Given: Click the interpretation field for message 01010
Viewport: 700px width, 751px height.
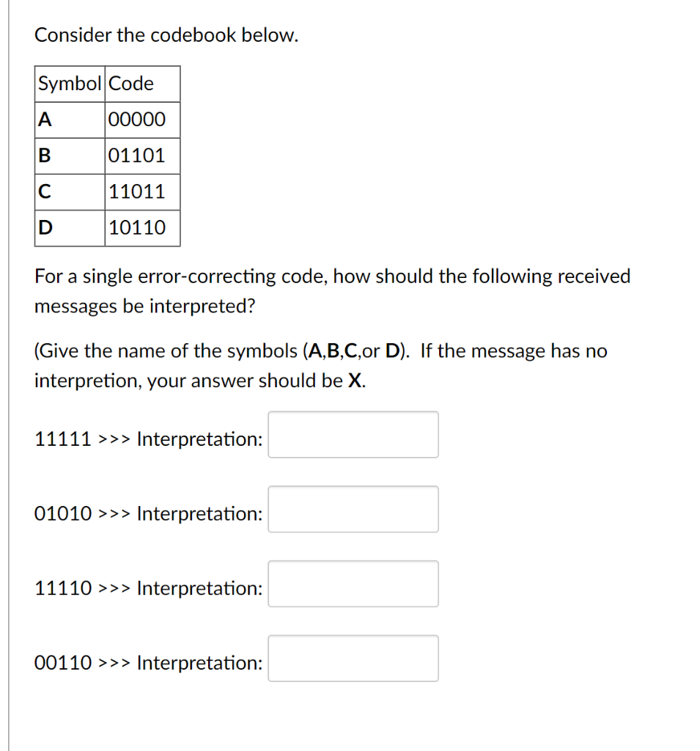Looking at the screenshot, I should click(x=353, y=509).
